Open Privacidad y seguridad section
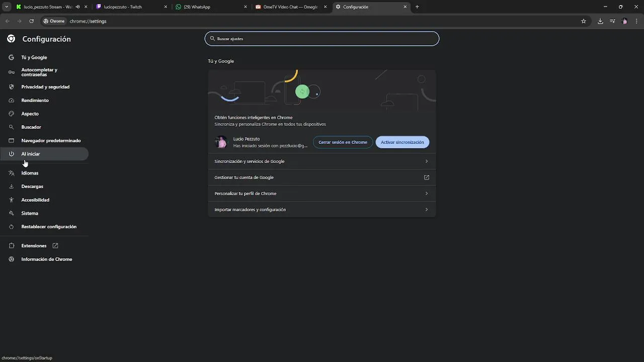This screenshot has height=362, width=644. [44, 87]
